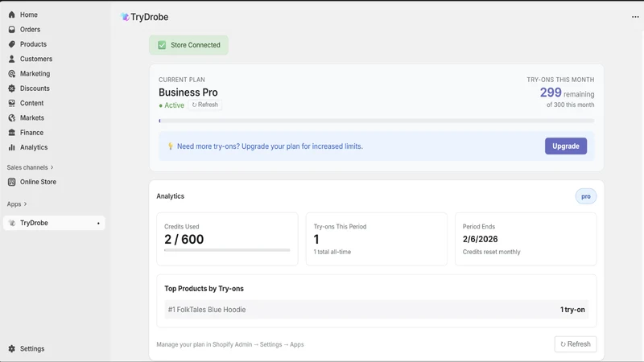Click the Store Connected badge
Image resolution: width=644 pixels, height=362 pixels.
[188, 45]
